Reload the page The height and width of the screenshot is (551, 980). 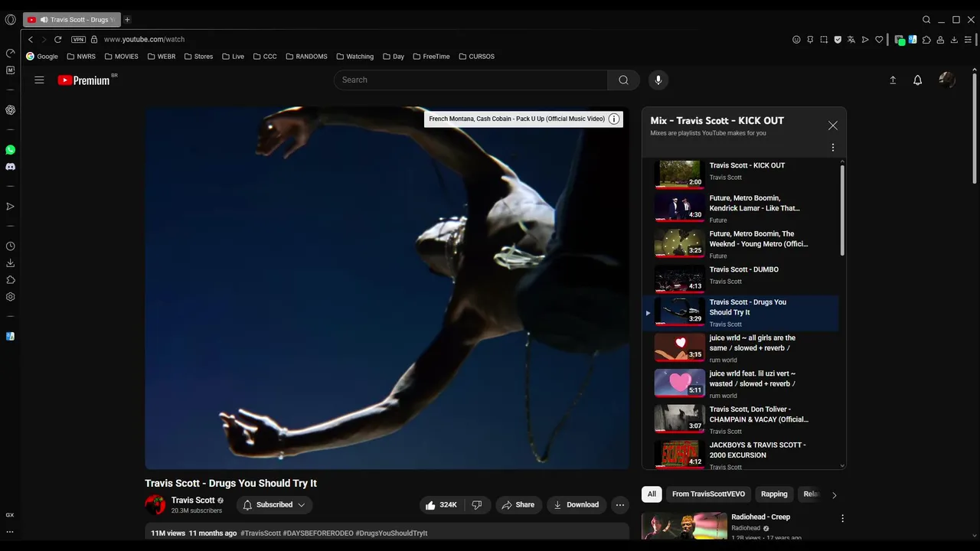coord(57,39)
